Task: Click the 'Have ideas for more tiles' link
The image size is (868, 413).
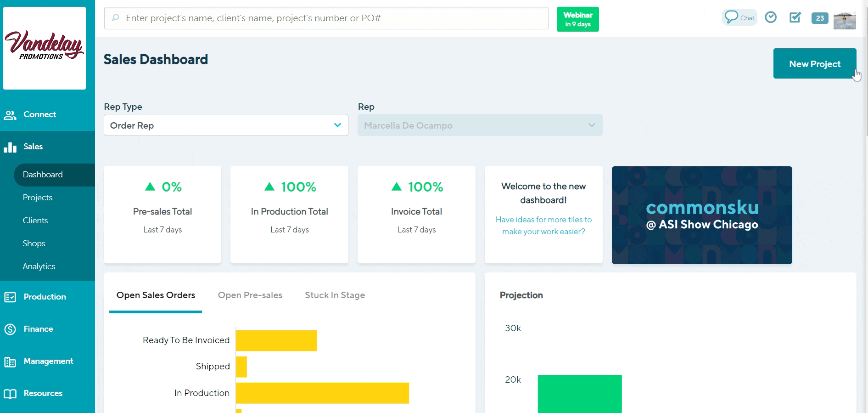Action: [x=543, y=226]
